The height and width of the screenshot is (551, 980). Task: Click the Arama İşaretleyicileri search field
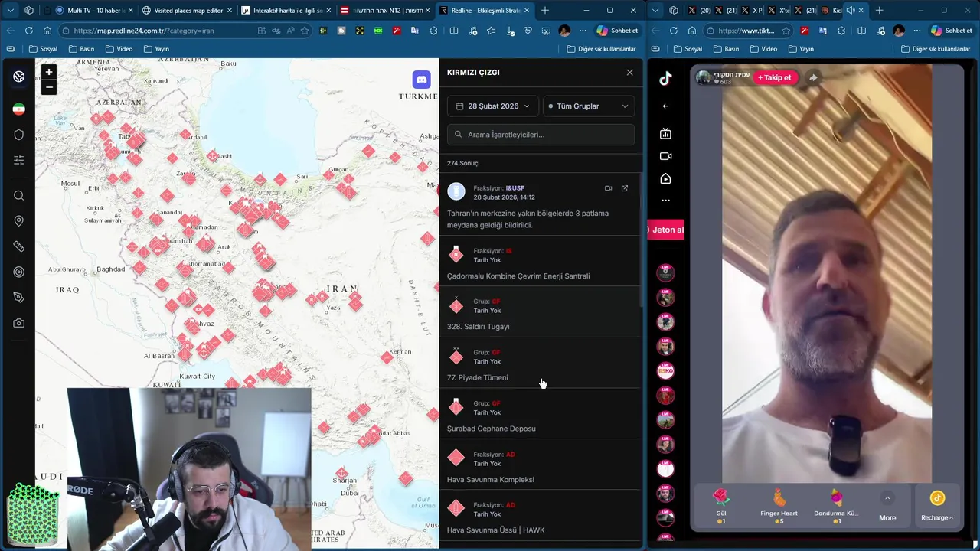(541, 135)
